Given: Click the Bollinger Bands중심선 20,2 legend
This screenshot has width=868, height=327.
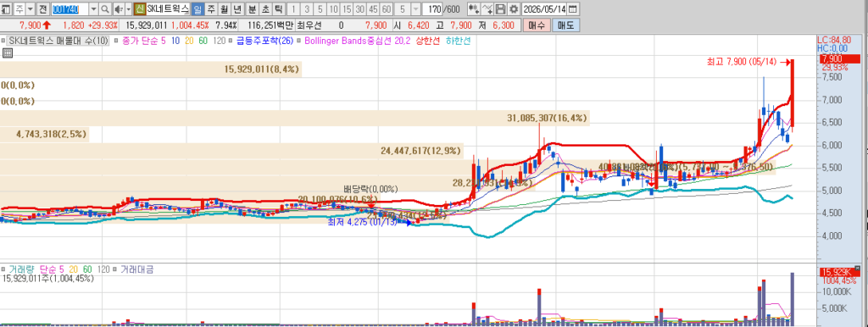Looking at the screenshot, I should [358, 41].
